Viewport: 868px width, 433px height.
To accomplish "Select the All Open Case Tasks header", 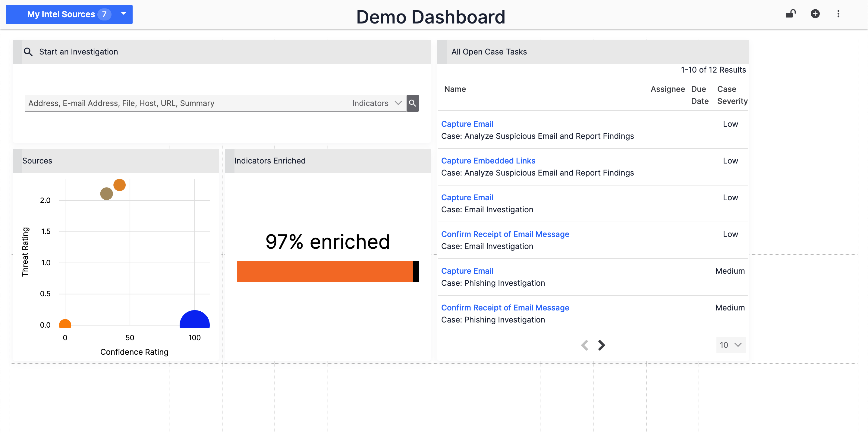I will point(489,52).
